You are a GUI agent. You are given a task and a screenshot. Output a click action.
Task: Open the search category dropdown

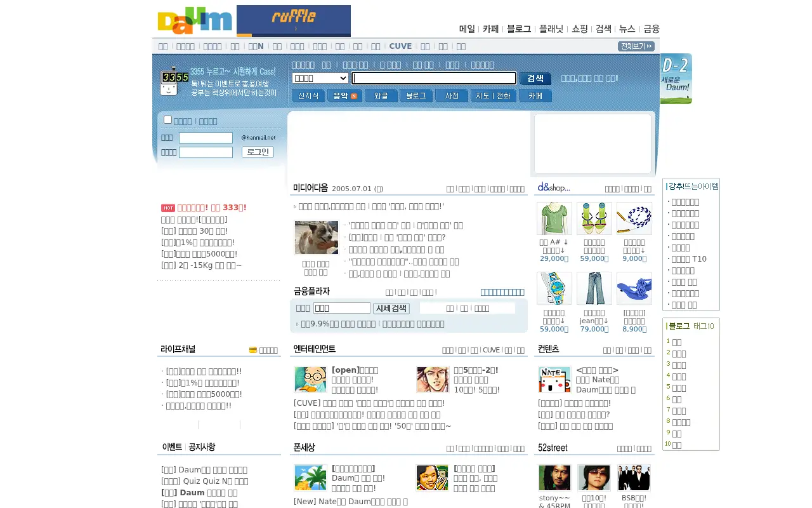320,78
